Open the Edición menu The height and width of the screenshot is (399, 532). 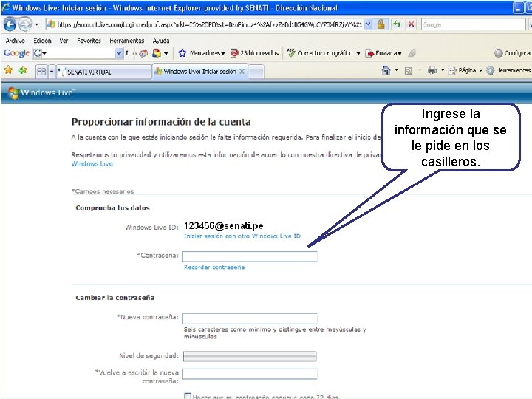point(42,41)
